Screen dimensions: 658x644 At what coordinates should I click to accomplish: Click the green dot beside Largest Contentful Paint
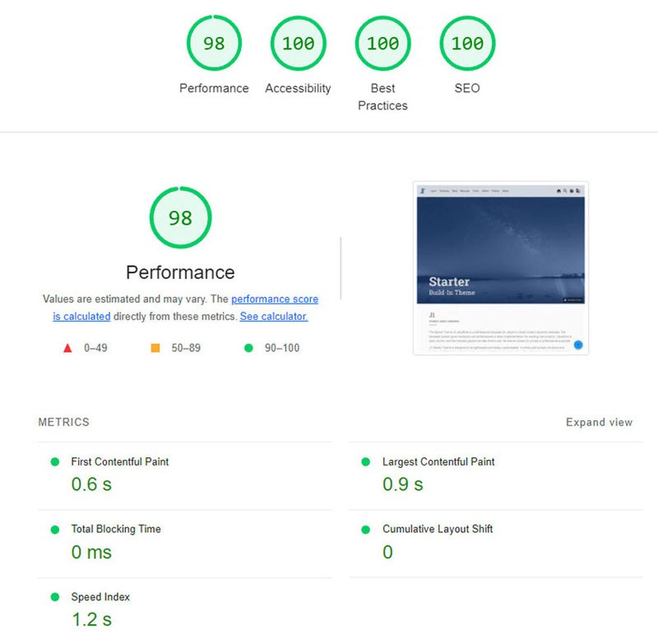pos(366,462)
